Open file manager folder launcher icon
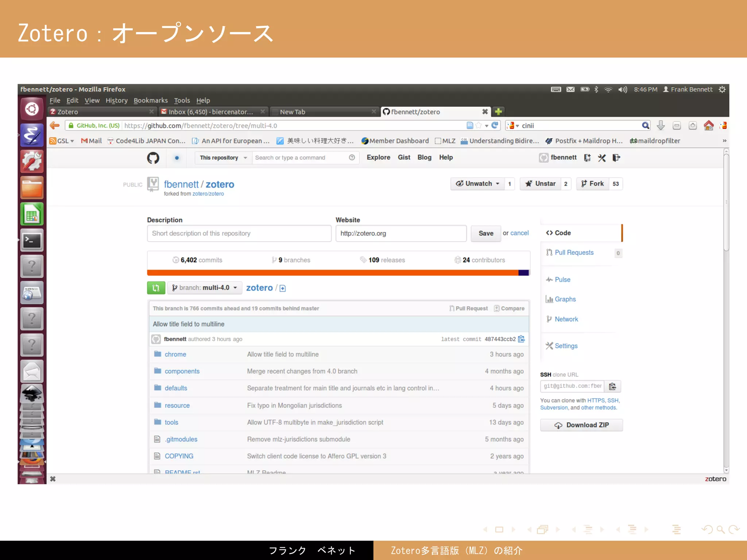 point(32,188)
